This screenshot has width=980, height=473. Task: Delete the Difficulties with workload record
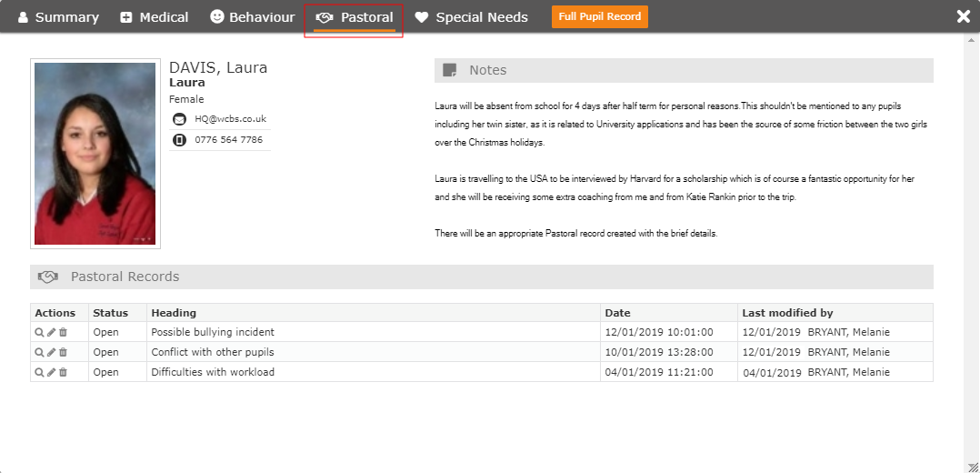(63, 372)
